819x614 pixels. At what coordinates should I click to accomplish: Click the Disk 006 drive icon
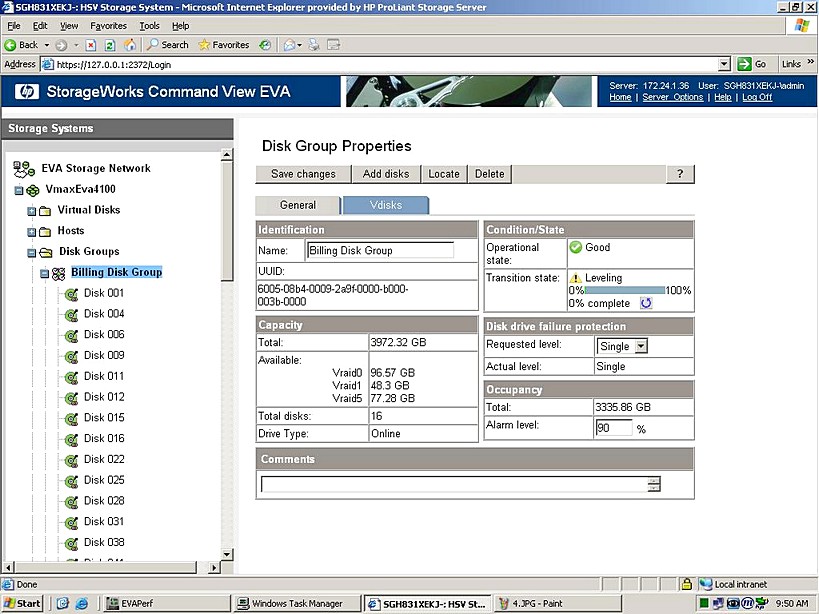[x=72, y=336]
